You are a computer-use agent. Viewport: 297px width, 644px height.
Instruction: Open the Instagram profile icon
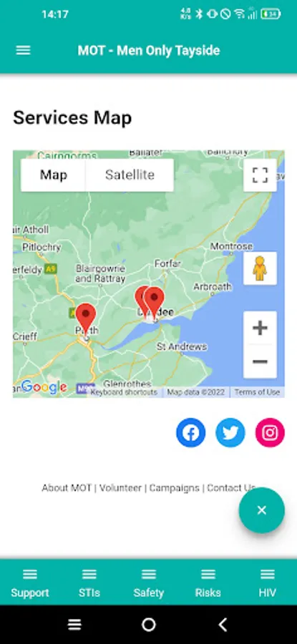tap(270, 432)
